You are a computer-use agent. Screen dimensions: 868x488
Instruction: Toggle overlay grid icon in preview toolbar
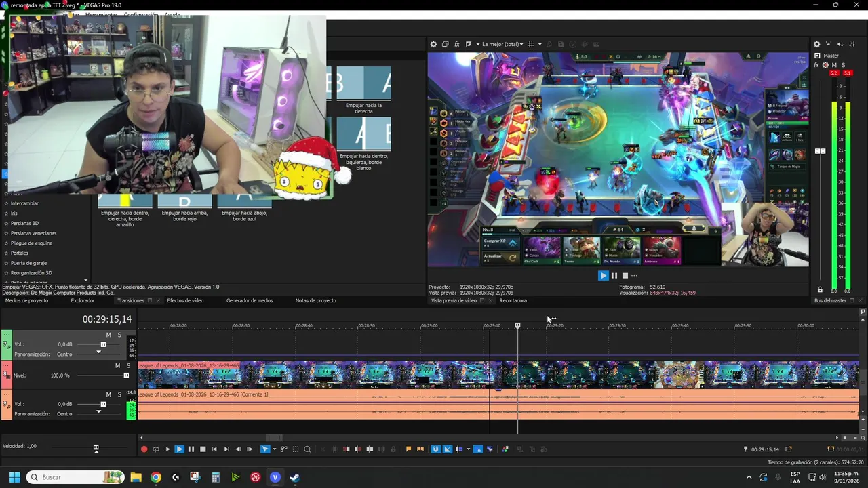(x=531, y=44)
